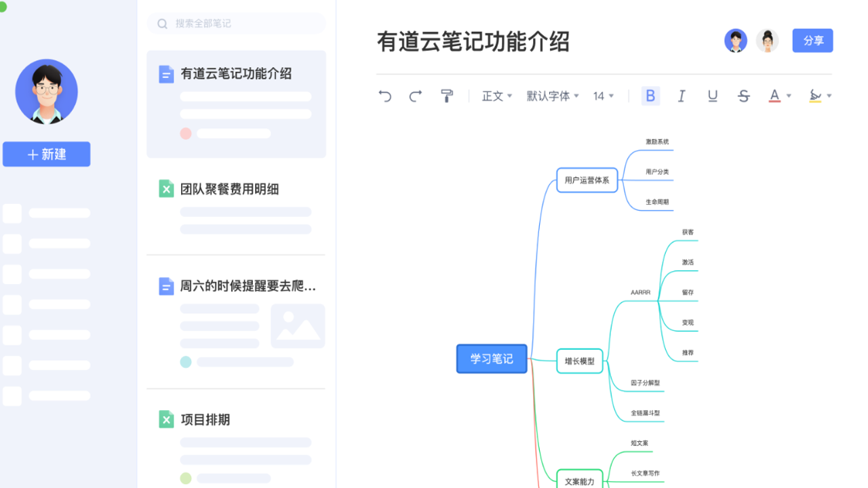Click the 用户分类 branch label

pyautogui.click(x=657, y=172)
